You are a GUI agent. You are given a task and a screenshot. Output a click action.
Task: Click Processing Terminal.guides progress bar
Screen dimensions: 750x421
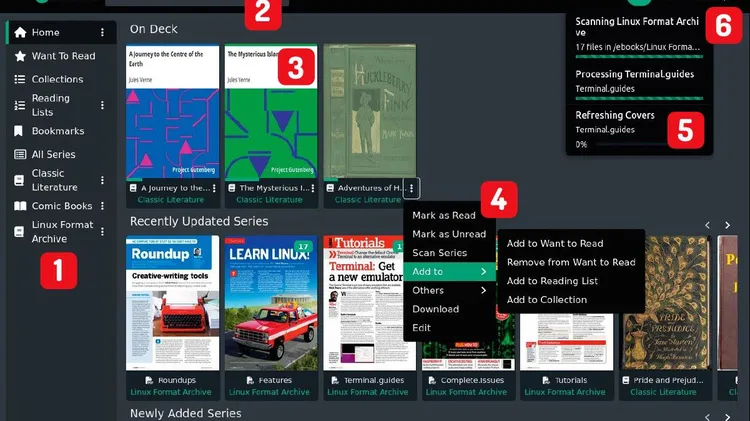point(640,99)
